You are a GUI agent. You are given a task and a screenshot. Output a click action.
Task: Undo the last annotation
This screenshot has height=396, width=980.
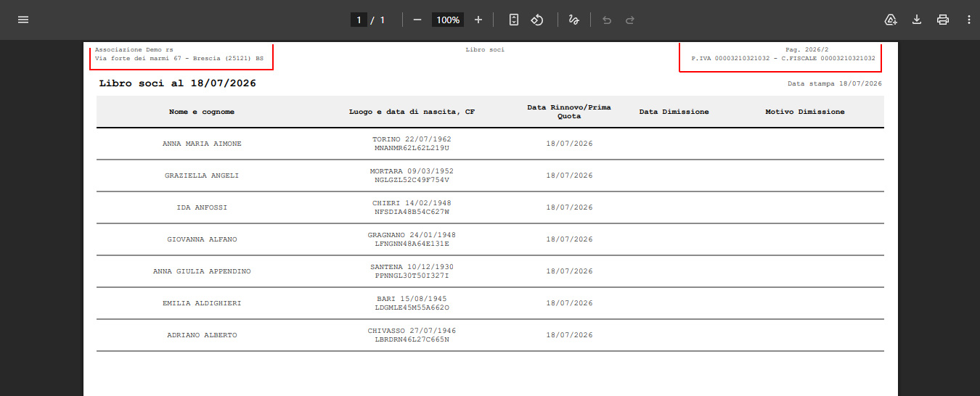(607, 20)
